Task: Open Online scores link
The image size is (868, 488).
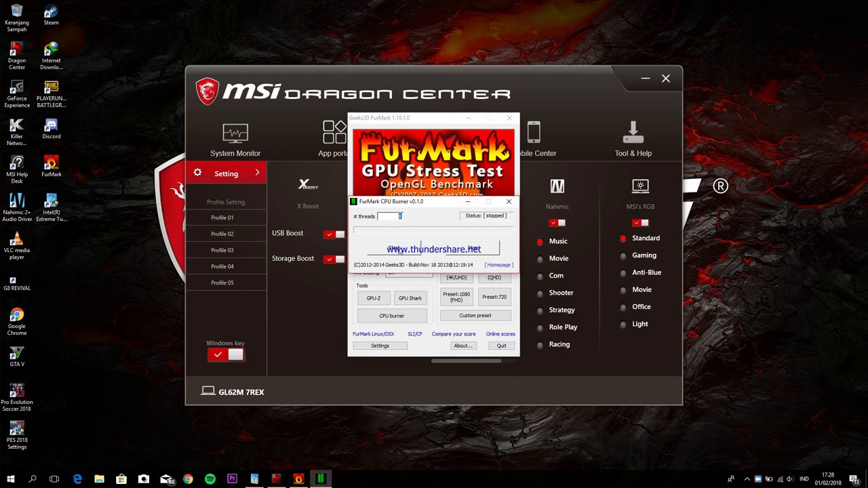Action: point(500,334)
